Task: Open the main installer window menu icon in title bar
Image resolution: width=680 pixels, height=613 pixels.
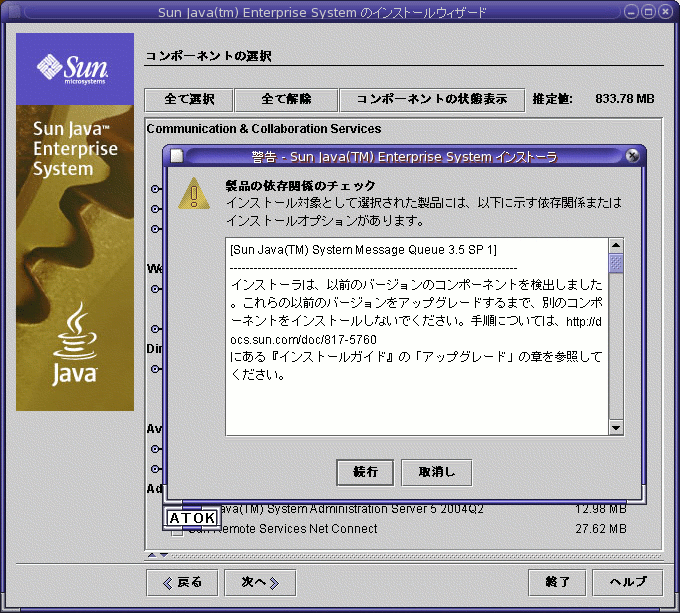Action: pos(14,12)
